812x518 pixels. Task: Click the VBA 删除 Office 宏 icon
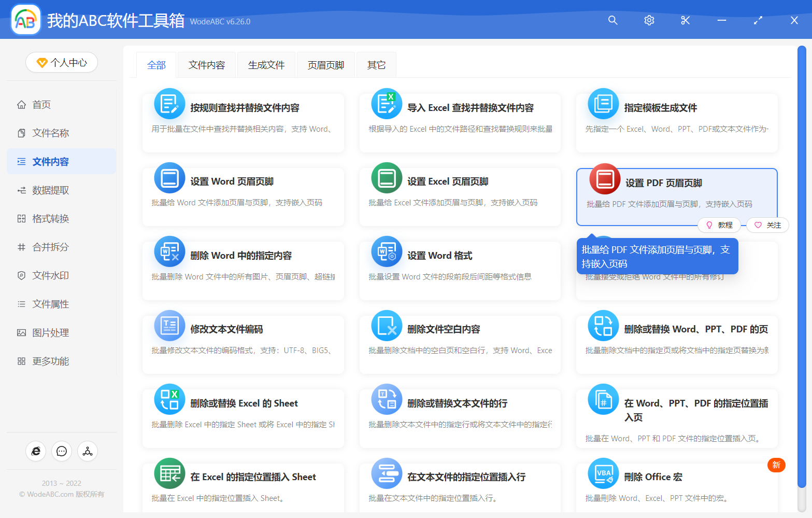(x=603, y=473)
